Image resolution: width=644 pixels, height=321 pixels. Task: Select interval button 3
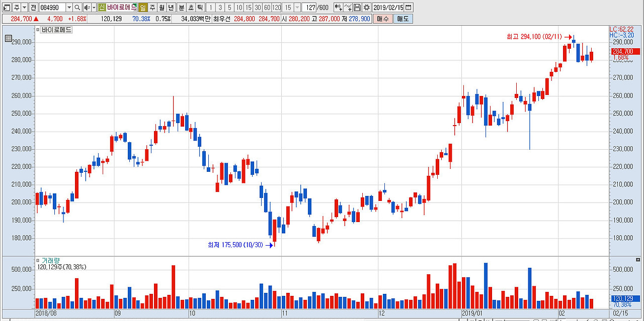(220, 8)
